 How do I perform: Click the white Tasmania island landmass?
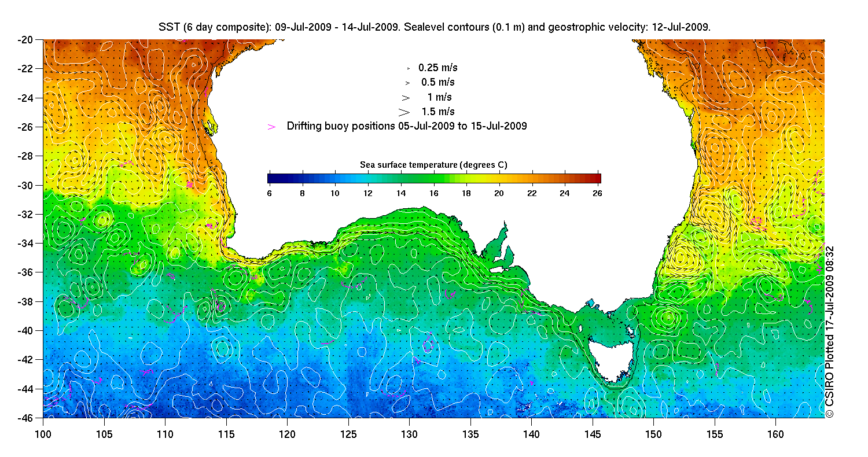point(612,359)
